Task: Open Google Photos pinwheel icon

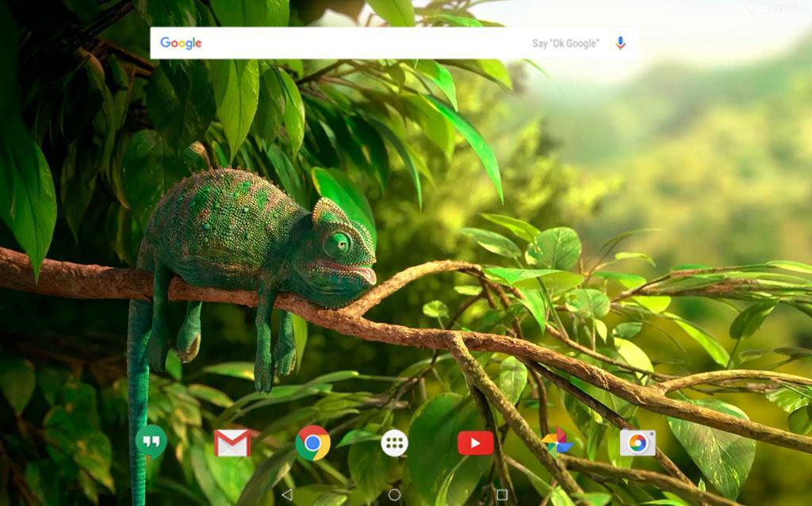Action: tap(557, 443)
